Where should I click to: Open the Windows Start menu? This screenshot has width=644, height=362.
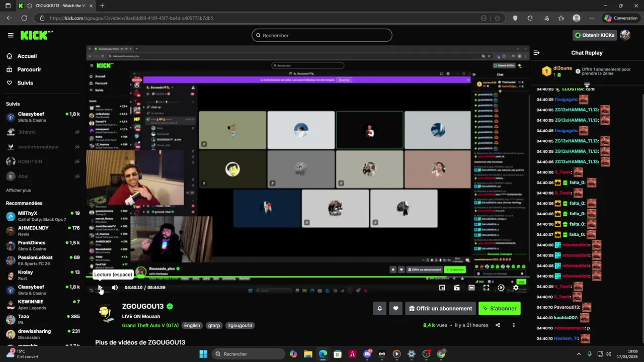coord(203,354)
